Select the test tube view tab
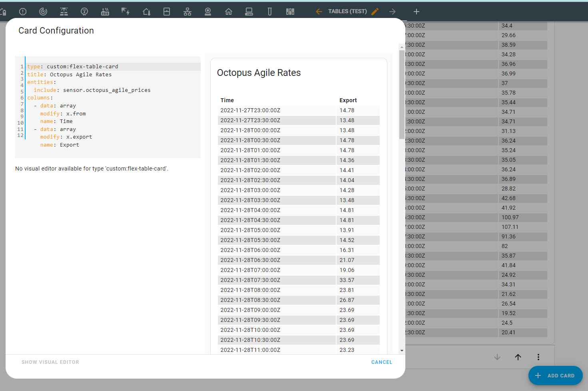Viewport: 588px width, 391px height. pos(270,12)
